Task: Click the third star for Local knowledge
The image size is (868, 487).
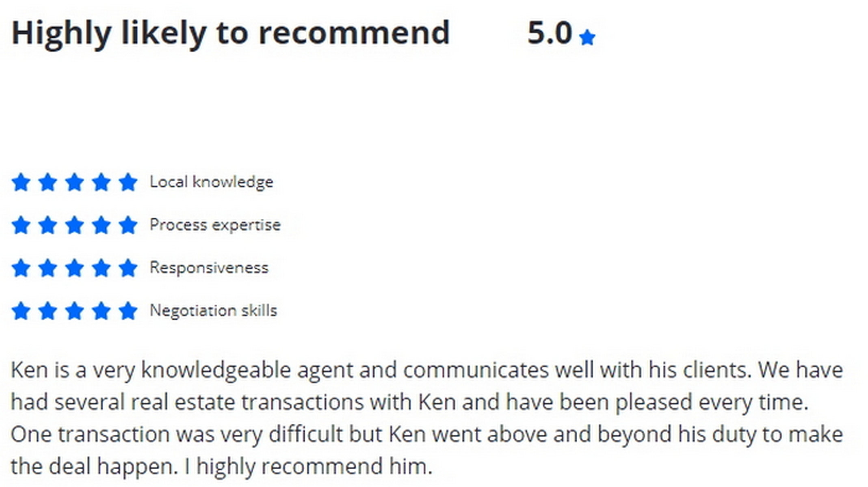Action: click(x=75, y=182)
